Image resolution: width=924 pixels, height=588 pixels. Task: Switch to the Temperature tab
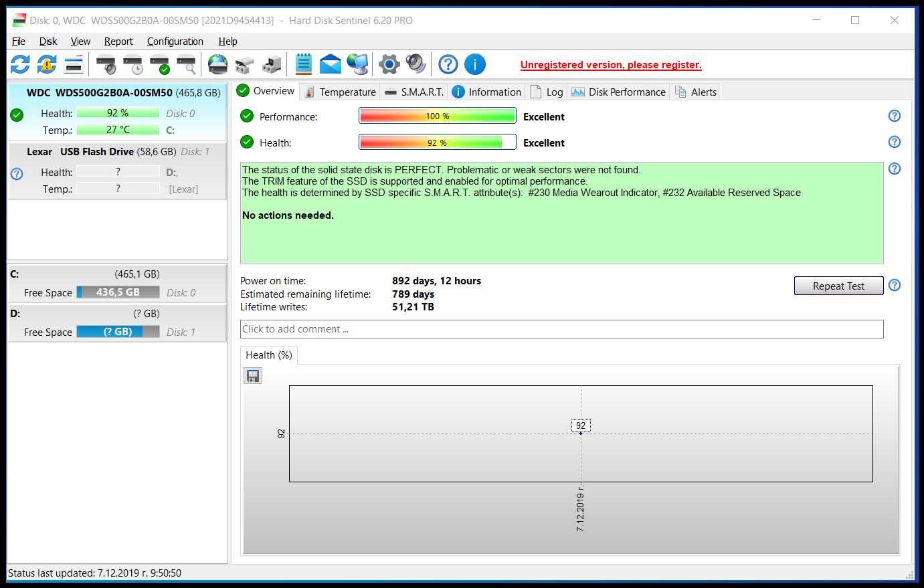pos(340,92)
